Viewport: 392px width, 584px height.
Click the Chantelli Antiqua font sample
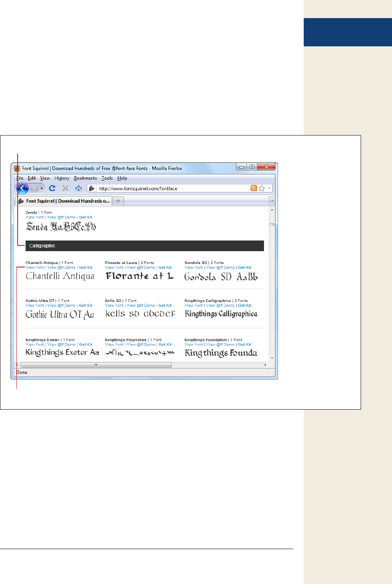(60, 276)
